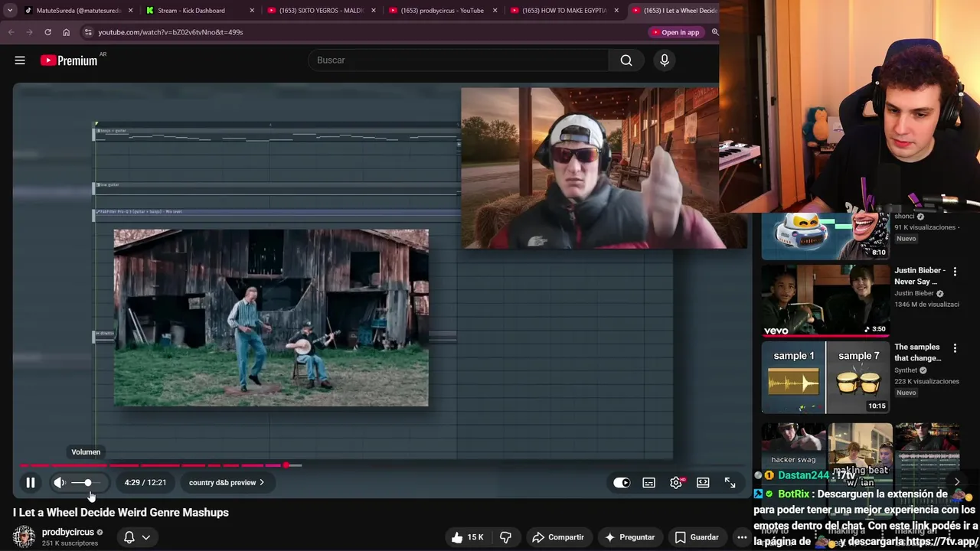Image resolution: width=980 pixels, height=551 pixels.
Task: Click the 251 K suscriptores count
Action: (x=70, y=543)
